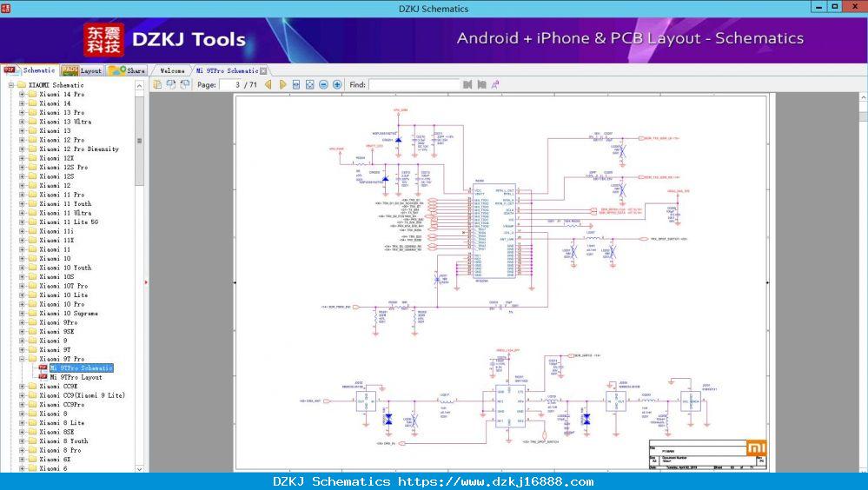Switch to the Share panel tab
Image resolution: width=868 pixels, height=490 pixels.
click(x=127, y=70)
